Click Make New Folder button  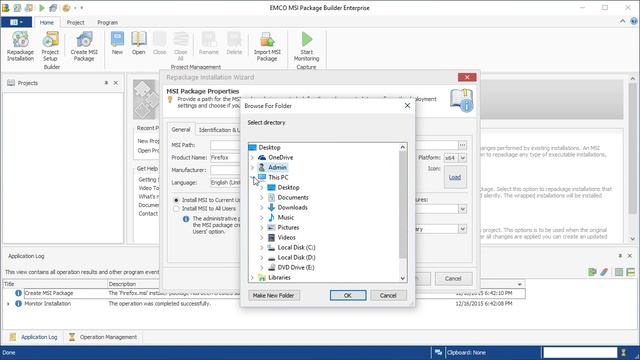click(x=273, y=296)
